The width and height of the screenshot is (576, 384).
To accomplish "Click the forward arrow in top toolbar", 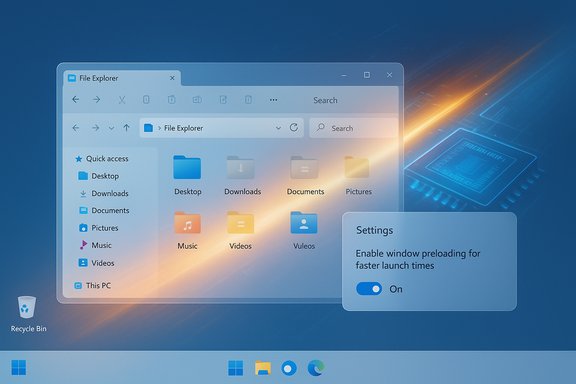I will tap(96, 100).
